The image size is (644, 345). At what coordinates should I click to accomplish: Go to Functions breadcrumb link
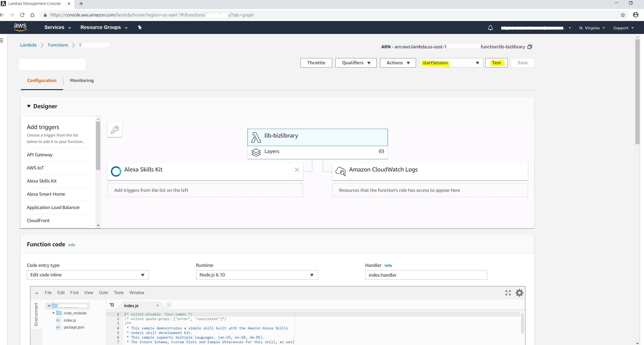coord(58,45)
